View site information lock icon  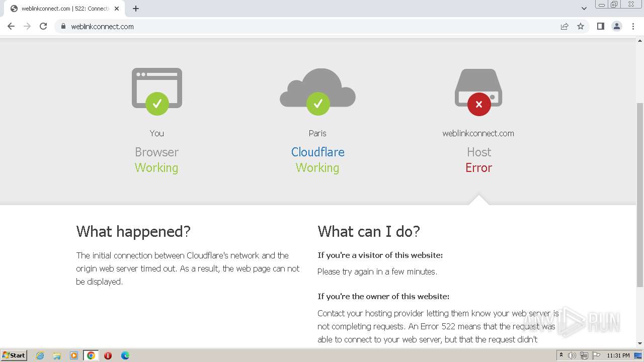click(63, 26)
